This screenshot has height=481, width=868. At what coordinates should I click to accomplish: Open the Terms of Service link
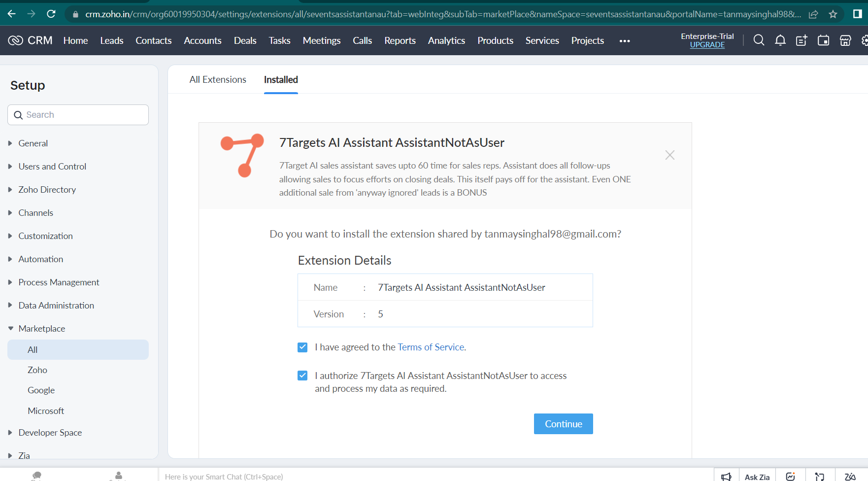(431, 347)
